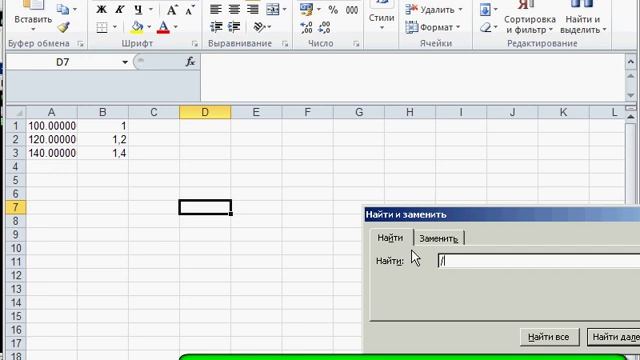Open Шрифт dialog launcher
This screenshot has width=640, height=360.
click(194, 44)
